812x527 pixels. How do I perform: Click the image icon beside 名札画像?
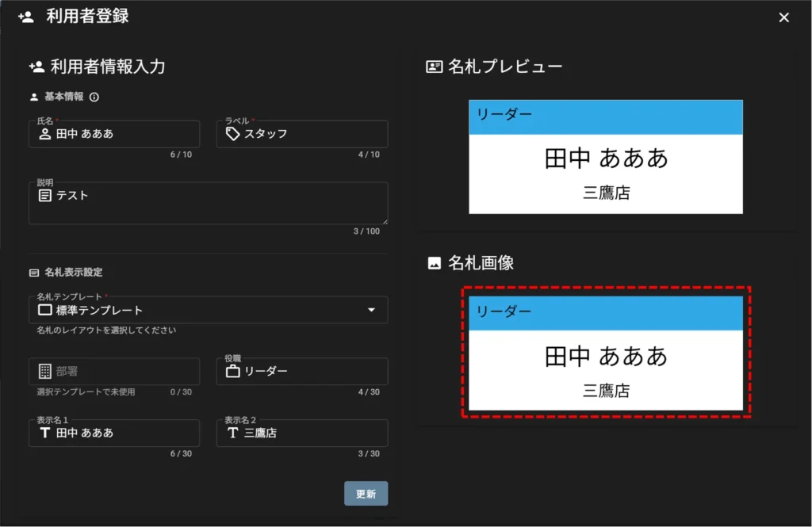434,263
